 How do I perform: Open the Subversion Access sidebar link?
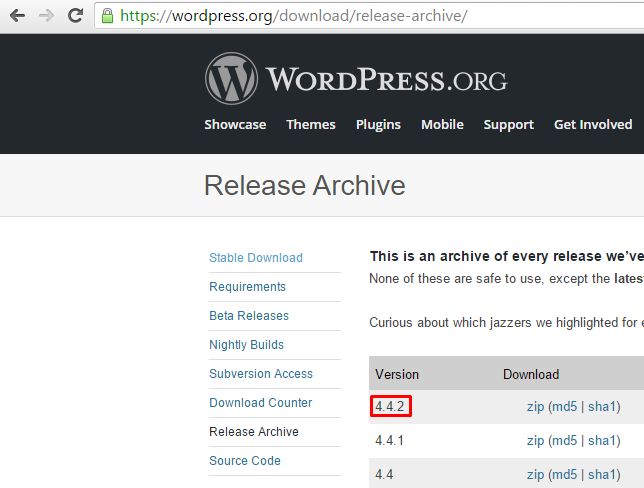(x=261, y=373)
